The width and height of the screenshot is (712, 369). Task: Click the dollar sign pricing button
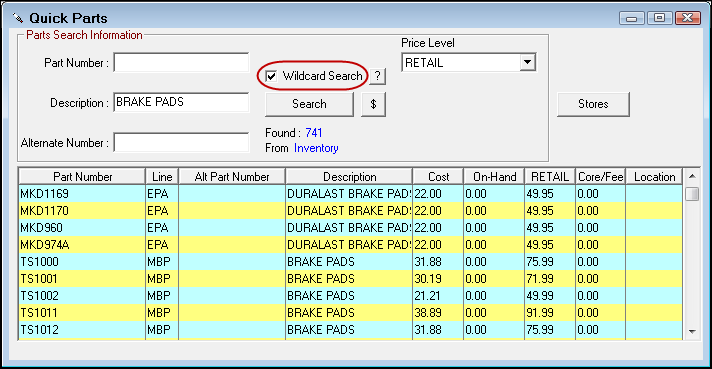(373, 104)
